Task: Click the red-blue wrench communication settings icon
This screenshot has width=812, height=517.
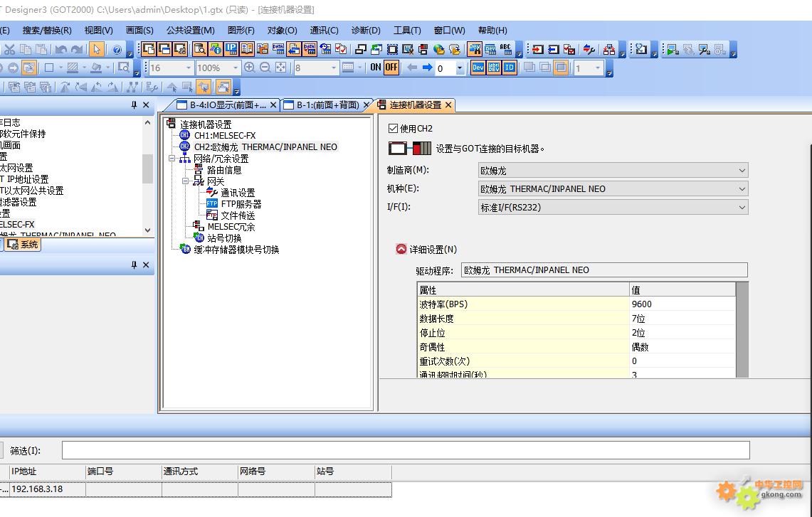Action: click(x=589, y=49)
